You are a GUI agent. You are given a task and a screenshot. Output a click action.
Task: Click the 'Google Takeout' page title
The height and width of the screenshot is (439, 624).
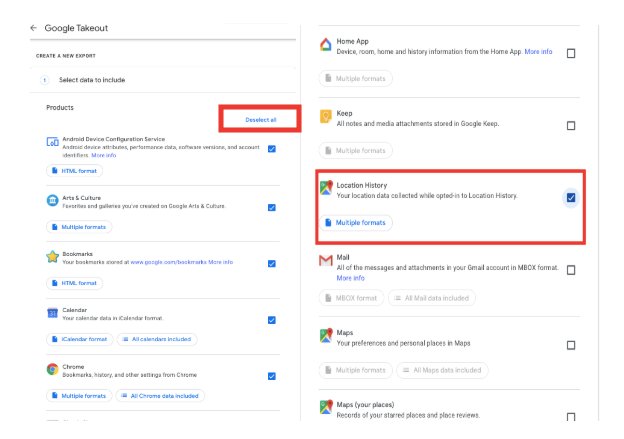76,28
